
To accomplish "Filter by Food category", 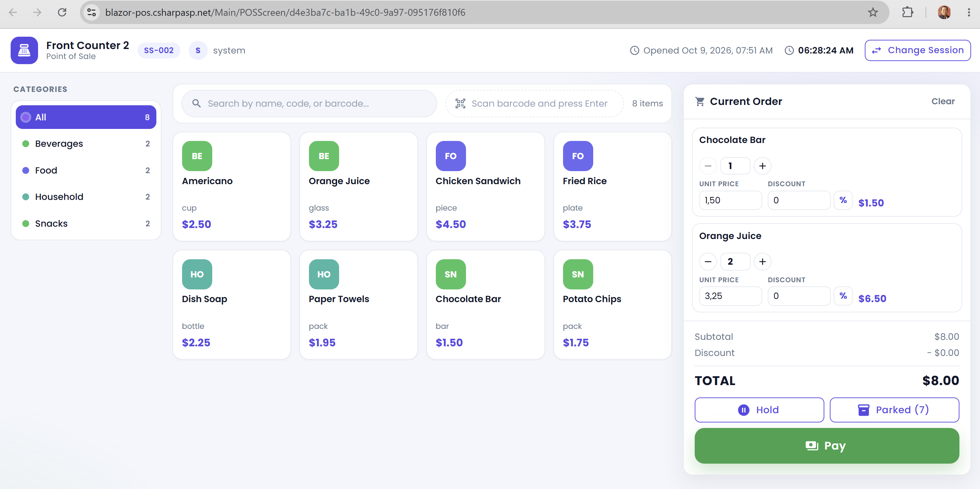I will coord(86,170).
